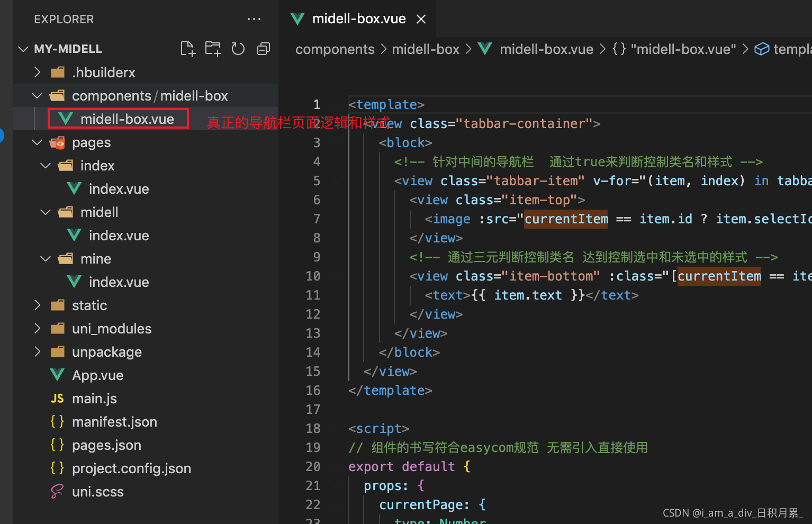The height and width of the screenshot is (524, 812).
Task: Click the midell-box folder breadcrumb segment
Action: [426, 49]
